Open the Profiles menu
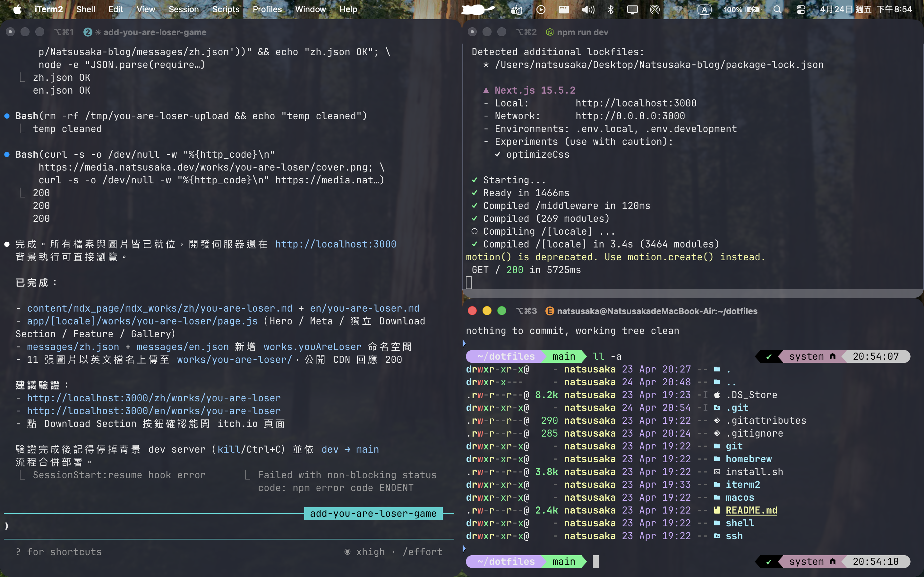Image resolution: width=924 pixels, height=577 pixels. coord(267,9)
